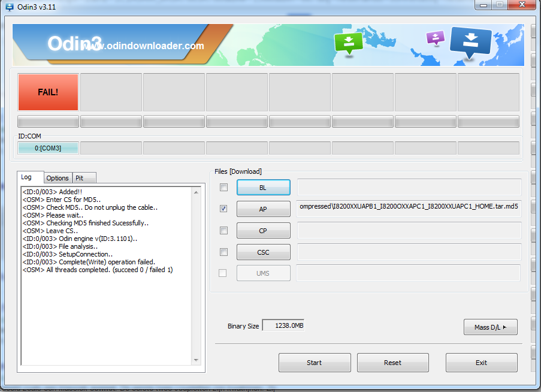This screenshot has width=541, height=392.
Task: Click the BL file button
Action: [x=263, y=188]
